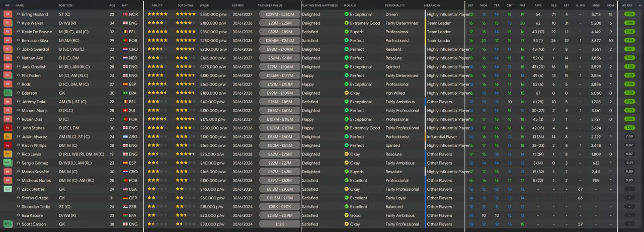This screenshot has height=232, width=644.
Task: Click the Serbia flag in Tedić's row
Action: tap(125, 207)
